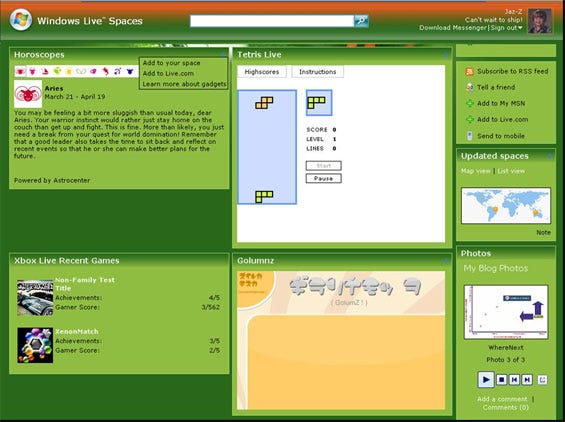Screen dimensions: 565x422
Task: Click the Windows Live logo orb
Action: pos(21,19)
